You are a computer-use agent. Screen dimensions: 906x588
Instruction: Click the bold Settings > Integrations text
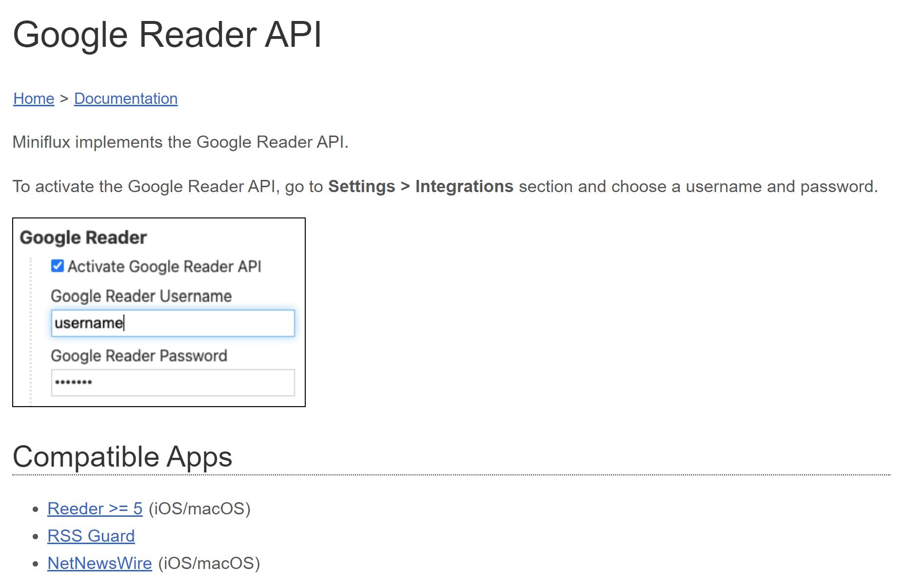(x=421, y=186)
